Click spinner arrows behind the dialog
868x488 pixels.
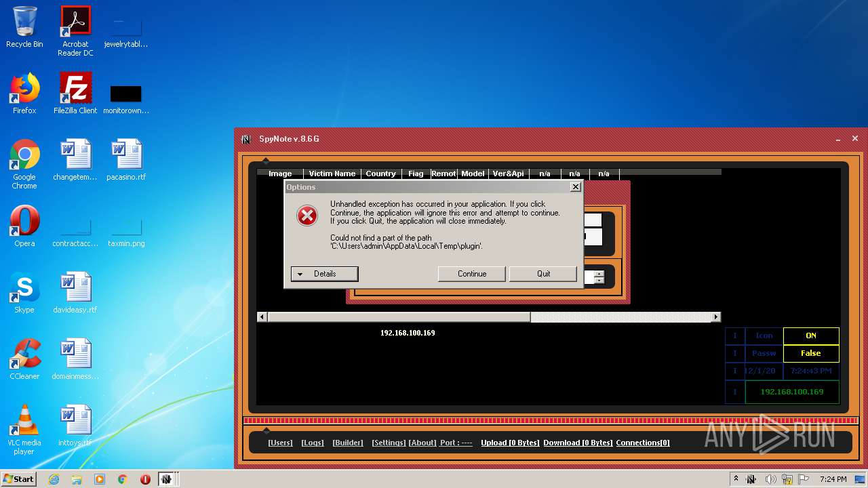(599, 277)
